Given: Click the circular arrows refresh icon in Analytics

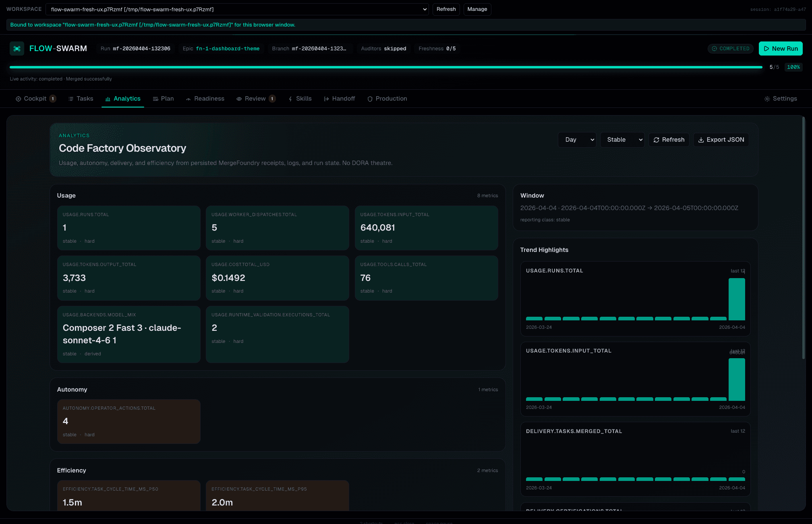Looking at the screenshot, I should [x=657, y=140].
